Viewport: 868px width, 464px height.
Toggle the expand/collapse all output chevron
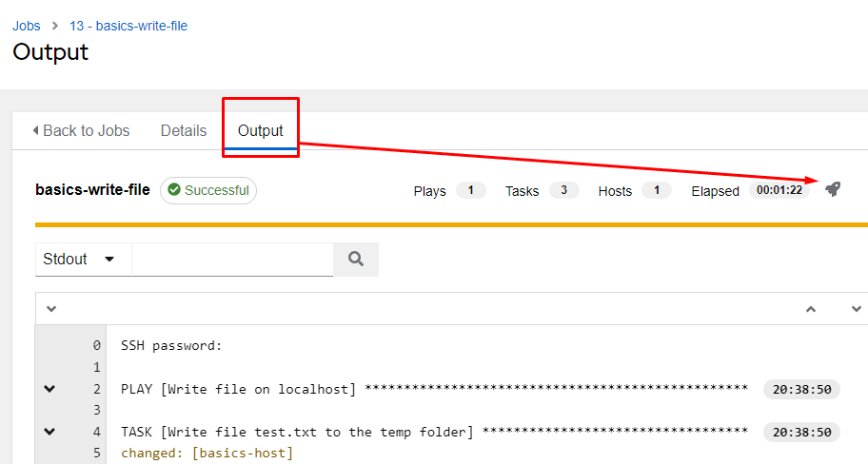pos(51,309)
